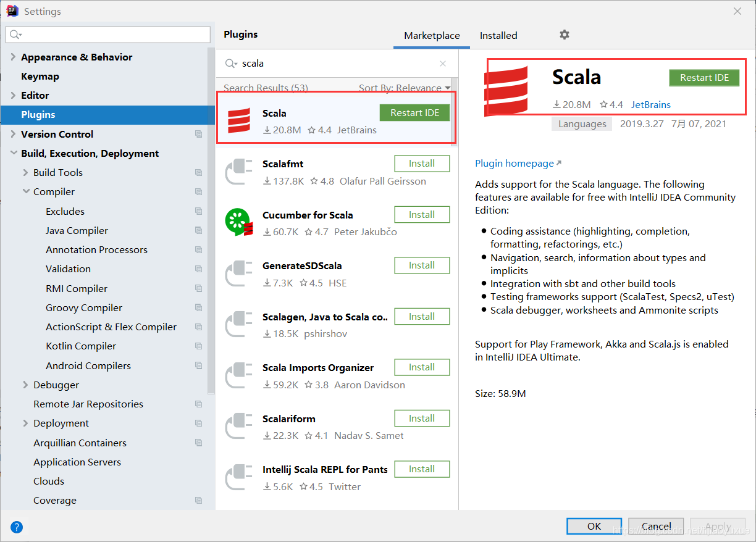Click the settings tree scrollbar
This screenshot has width=756, height=542.
211,222
